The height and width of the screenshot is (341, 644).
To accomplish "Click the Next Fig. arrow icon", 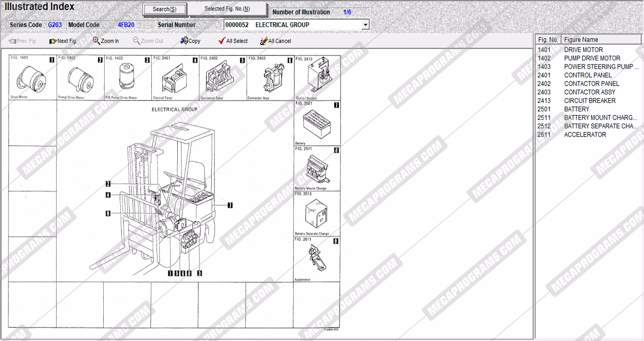I will pos(53,41).
